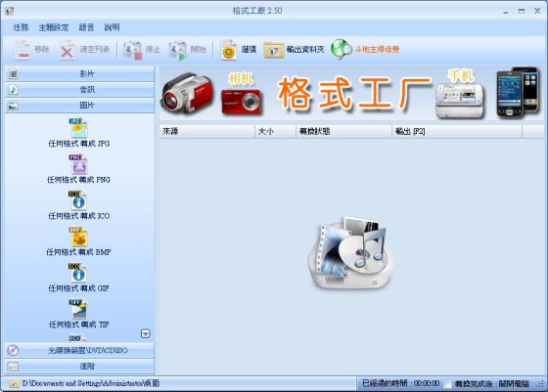Viewport: 548px width, 392px height.
Task: Expand the Video (影片) category
Action: pos(79,74)
